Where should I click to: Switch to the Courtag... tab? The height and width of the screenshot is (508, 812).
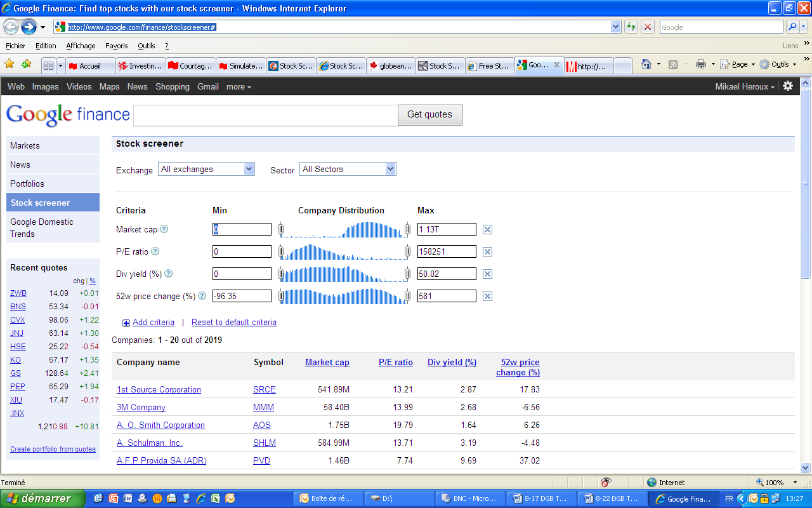pos(190,65)
